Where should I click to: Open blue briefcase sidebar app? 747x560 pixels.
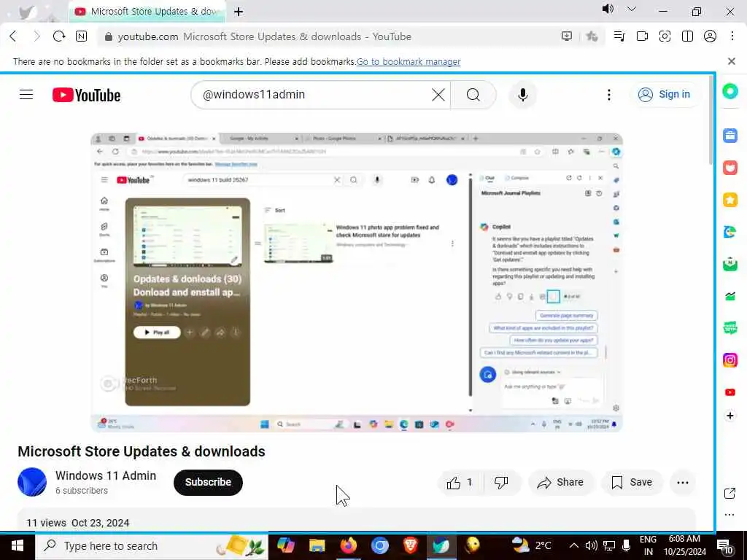click(x=730, y=136)
